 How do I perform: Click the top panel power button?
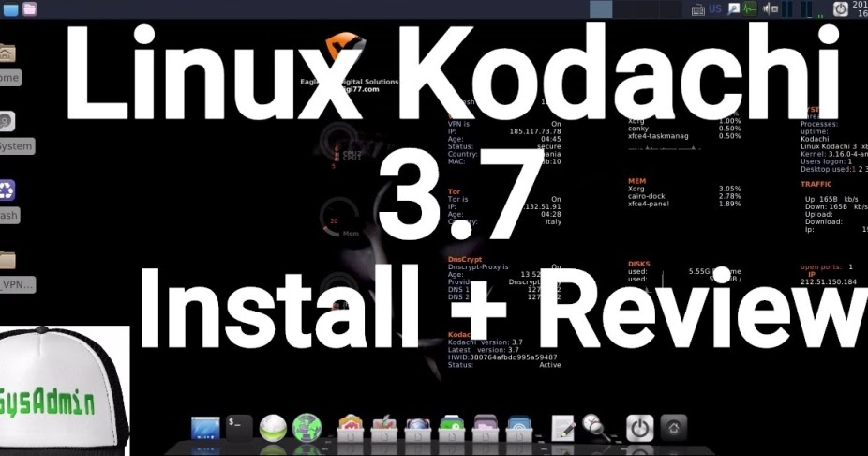tap(840, 8)
